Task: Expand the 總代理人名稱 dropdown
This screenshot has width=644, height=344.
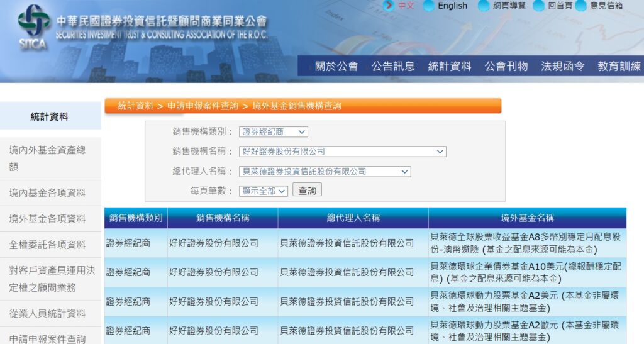Action: click(325, 172)
